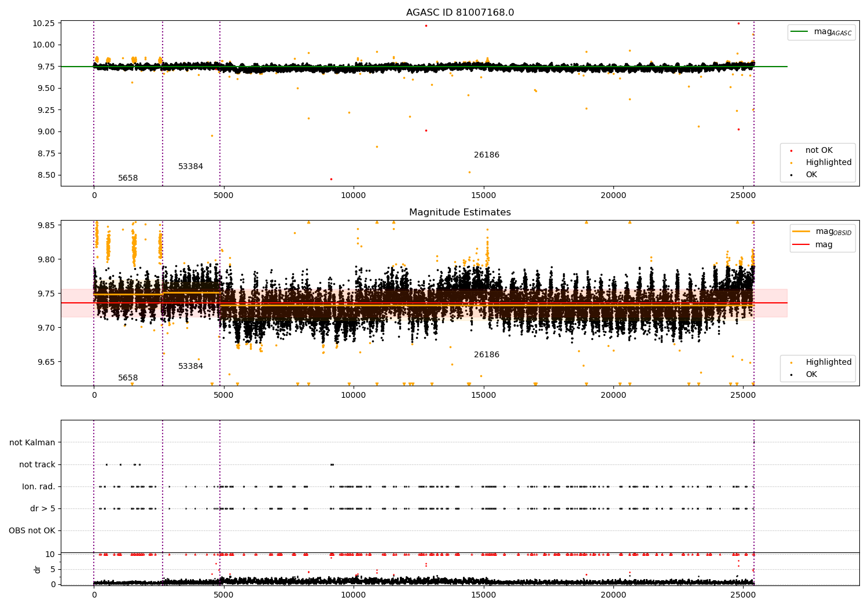868x608 pixels.
Task: Click the 'Magnitude Estimates' subplot title
Action: pos(459,213)
